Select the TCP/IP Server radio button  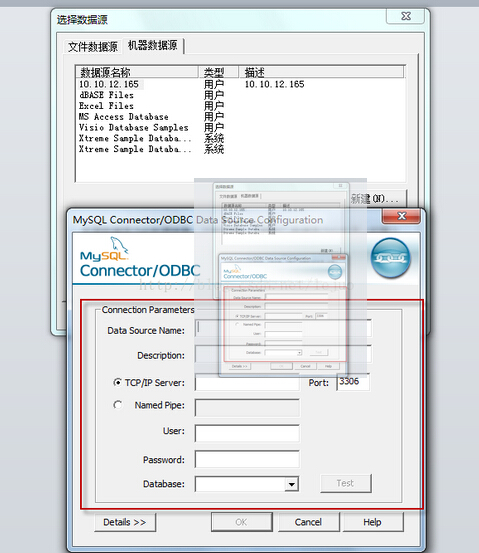[117, 382]
